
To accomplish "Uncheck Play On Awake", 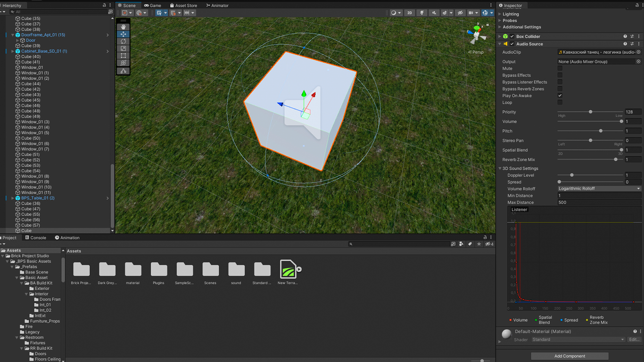I will coord(560,96).
